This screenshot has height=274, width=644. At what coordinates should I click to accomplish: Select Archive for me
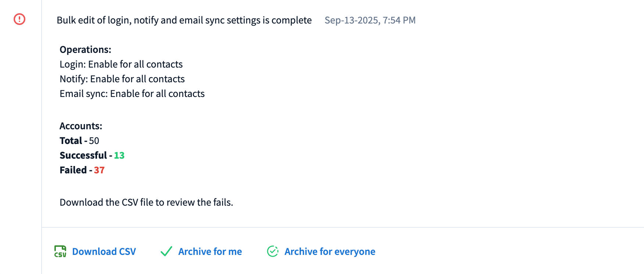pos(210,252)
